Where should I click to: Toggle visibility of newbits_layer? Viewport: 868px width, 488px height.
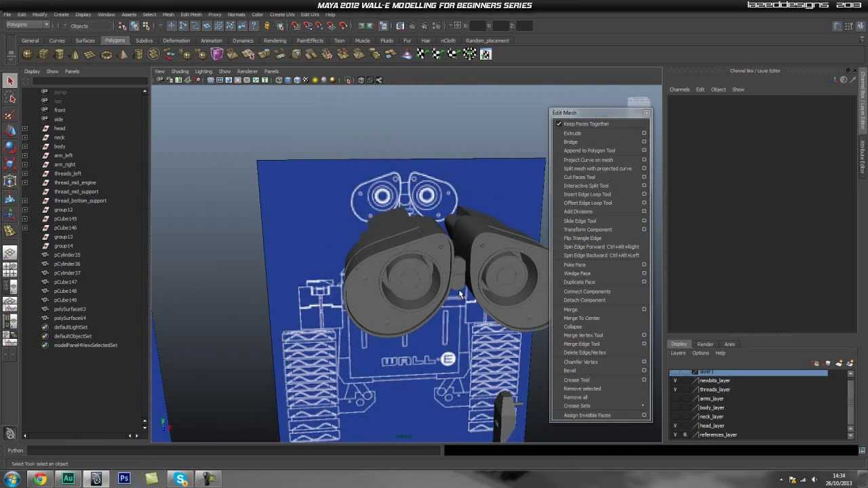(x=675, y=381)
